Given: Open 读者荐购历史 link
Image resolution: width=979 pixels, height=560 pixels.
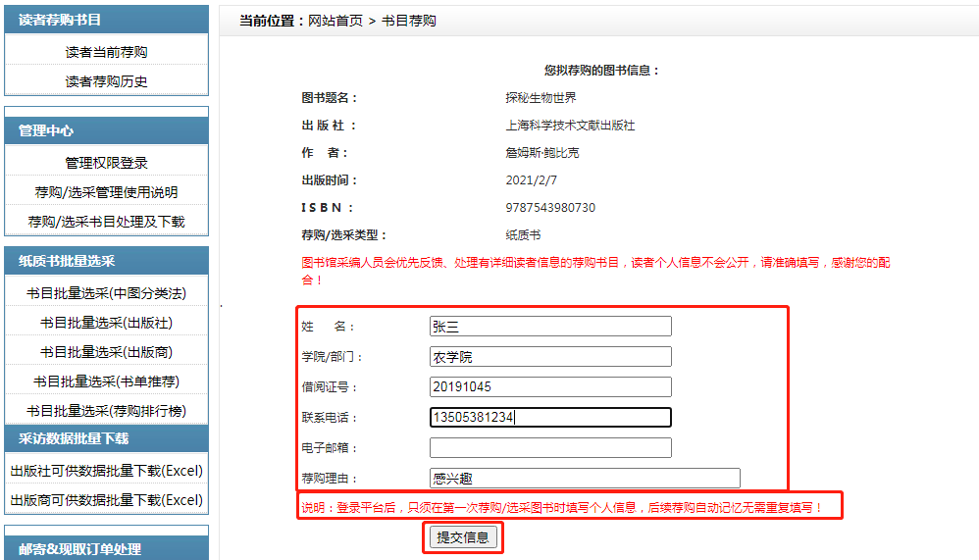Looking at the screenshot, I should [106, 81].
